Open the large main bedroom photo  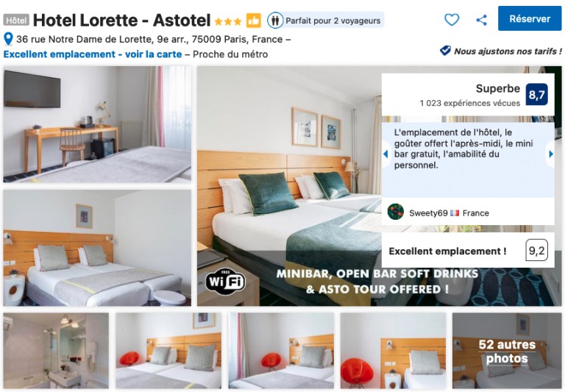click(x=289, y=186)
